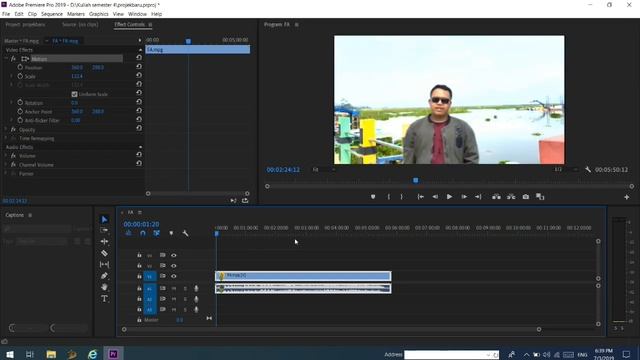Open the Sequence menu

pyautogui.click(x=52, y=14)
